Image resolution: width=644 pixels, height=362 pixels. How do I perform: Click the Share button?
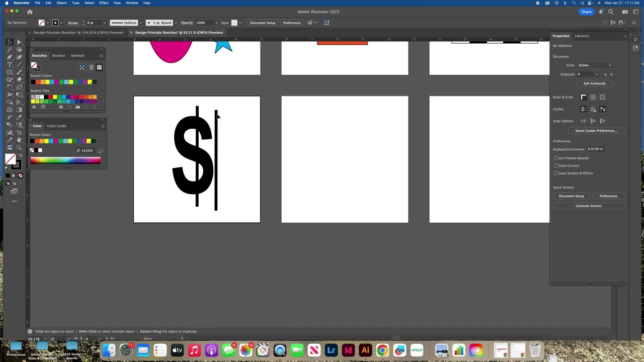(x=586, y=12)
